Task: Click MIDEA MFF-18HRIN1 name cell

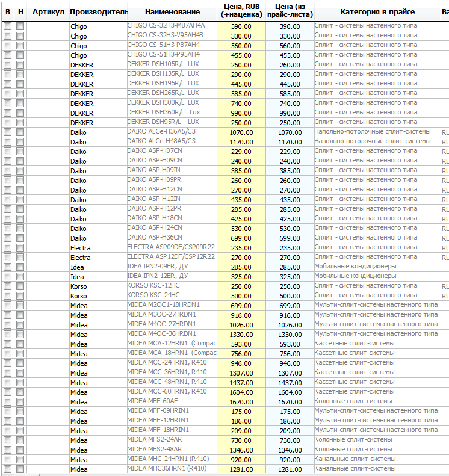Action: 172,431
